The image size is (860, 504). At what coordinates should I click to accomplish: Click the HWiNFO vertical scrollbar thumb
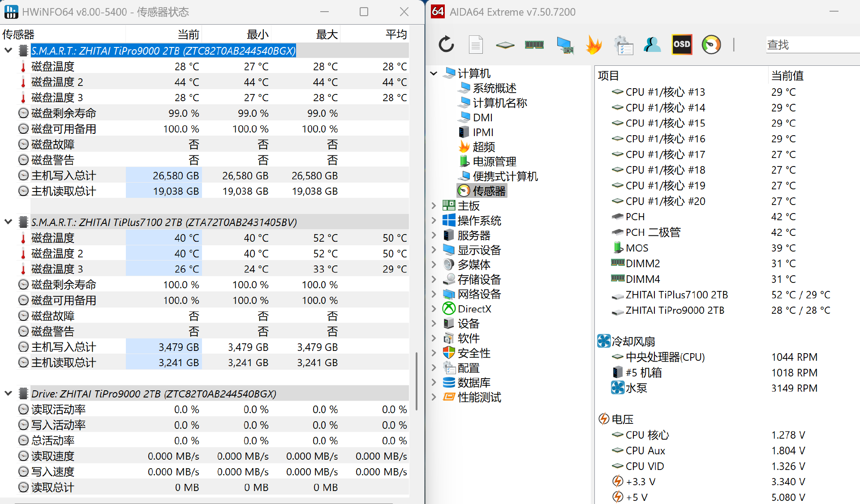[417, 381]
